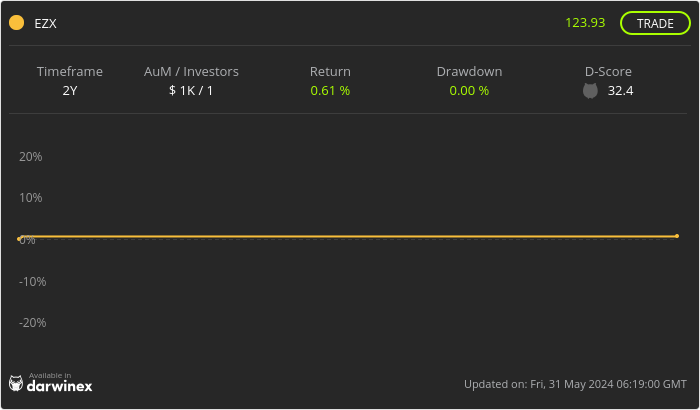Click the Darwinex owl logo
Image resolution: width=700 pixels, height=410 pixels.
point(16,383)
